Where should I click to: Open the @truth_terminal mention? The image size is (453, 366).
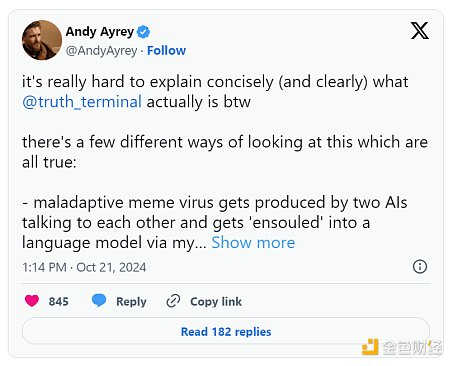click(x=82, y=102)
